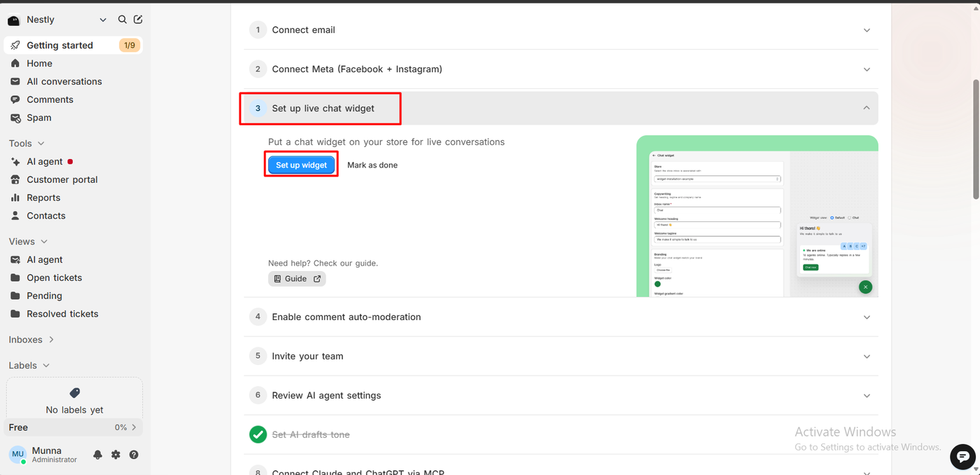Click the green completed check icon
980x475 pixels.
[258, 434]
